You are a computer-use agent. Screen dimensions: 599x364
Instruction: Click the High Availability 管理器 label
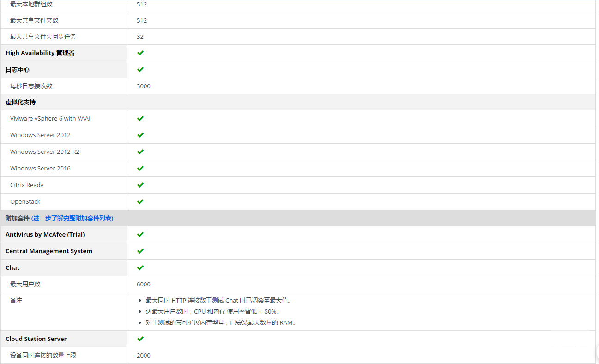(x=40, y=53)
